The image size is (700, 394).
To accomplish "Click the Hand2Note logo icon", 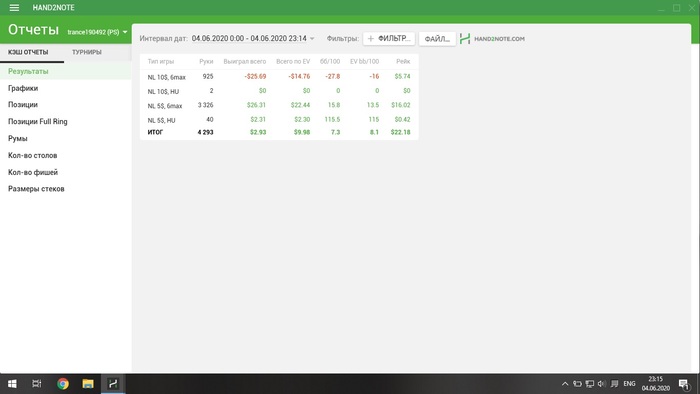I will click(465, 39).
